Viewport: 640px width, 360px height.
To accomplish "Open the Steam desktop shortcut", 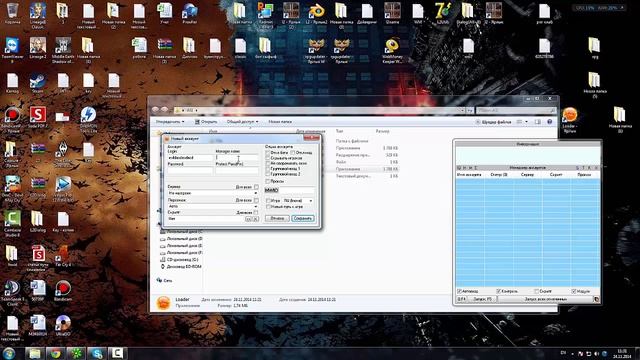I will coord(37,81).
